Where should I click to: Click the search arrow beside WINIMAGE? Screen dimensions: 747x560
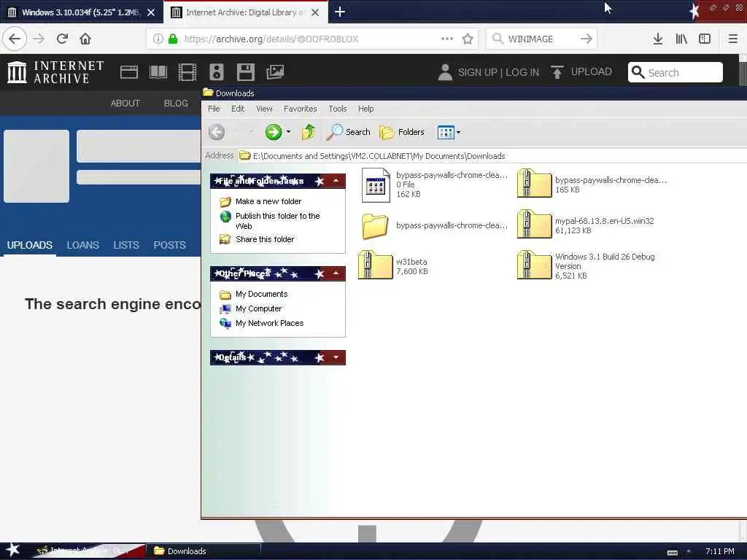(x=587, y=39)
